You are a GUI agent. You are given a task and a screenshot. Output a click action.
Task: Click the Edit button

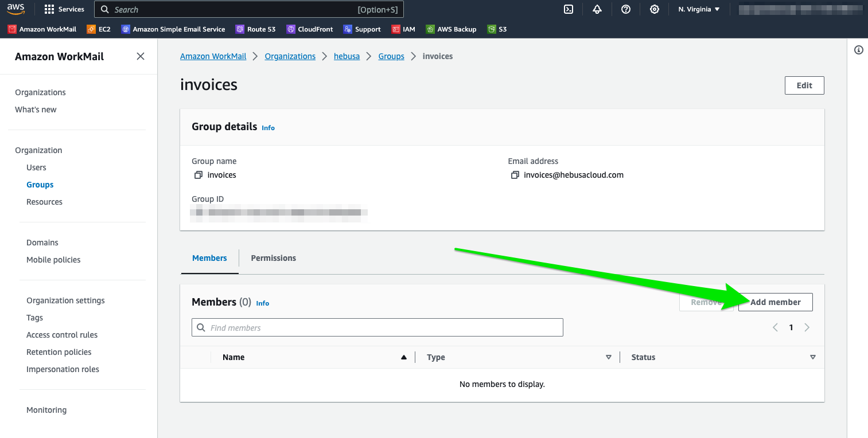pos(804,85)
